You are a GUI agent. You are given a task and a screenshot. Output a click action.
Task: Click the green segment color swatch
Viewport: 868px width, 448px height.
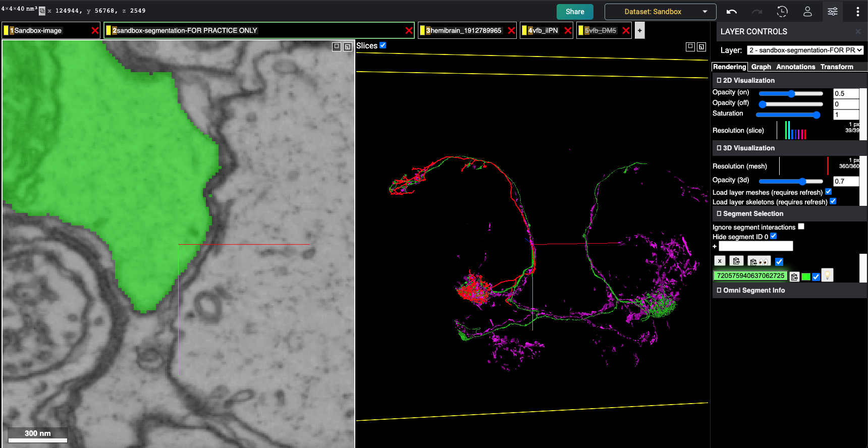806,276
